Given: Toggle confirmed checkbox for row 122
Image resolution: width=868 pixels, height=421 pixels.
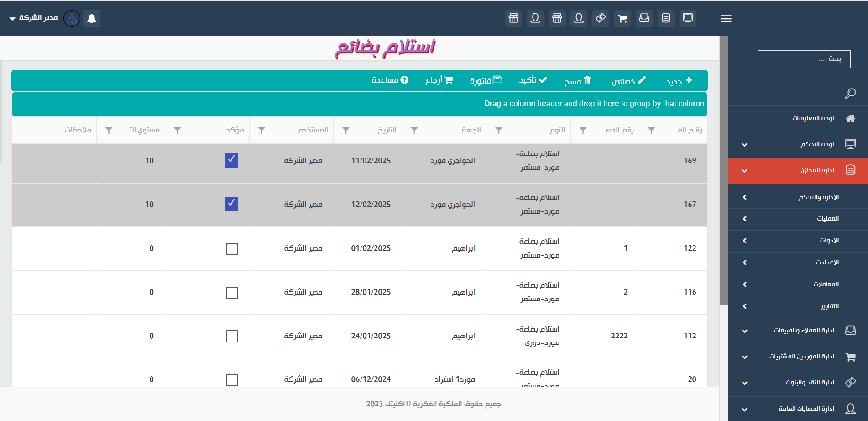Looking at the screenshot, I should pyautogui.click(x=232, y=248).
